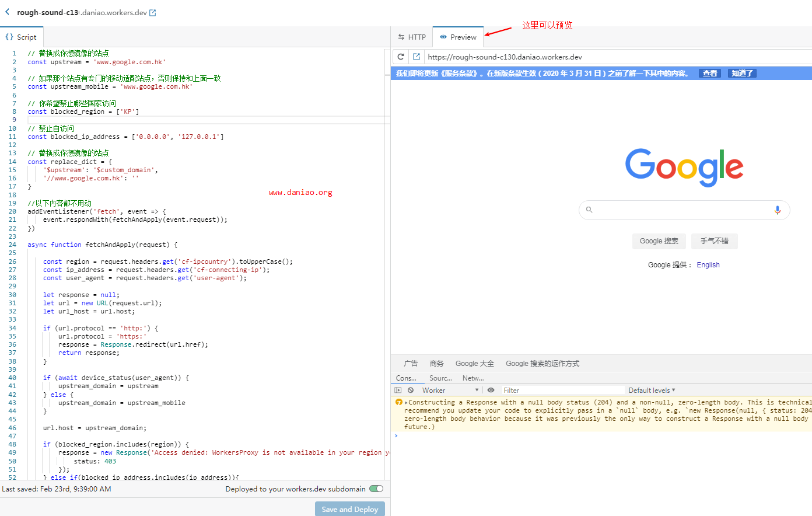The image size is (812, 516).
Task: Switch to the Script tab
Action: [x=21, y=37]
